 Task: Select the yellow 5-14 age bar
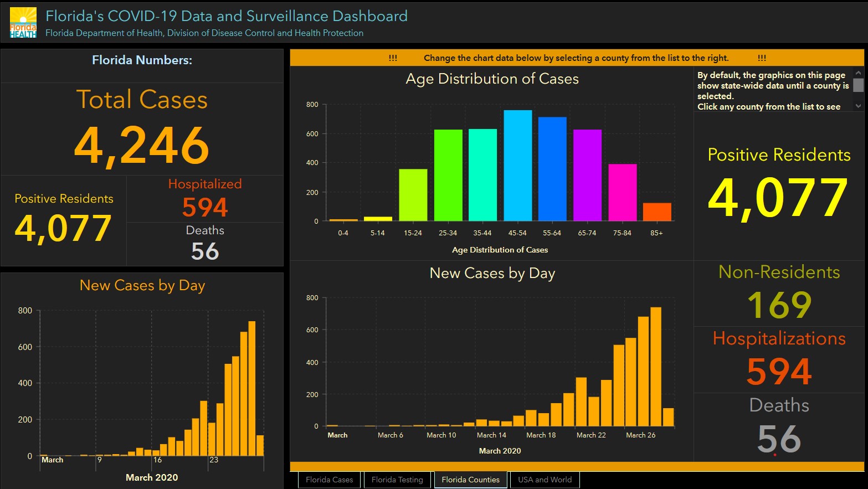pyautogui.click(x=378, y=219)
